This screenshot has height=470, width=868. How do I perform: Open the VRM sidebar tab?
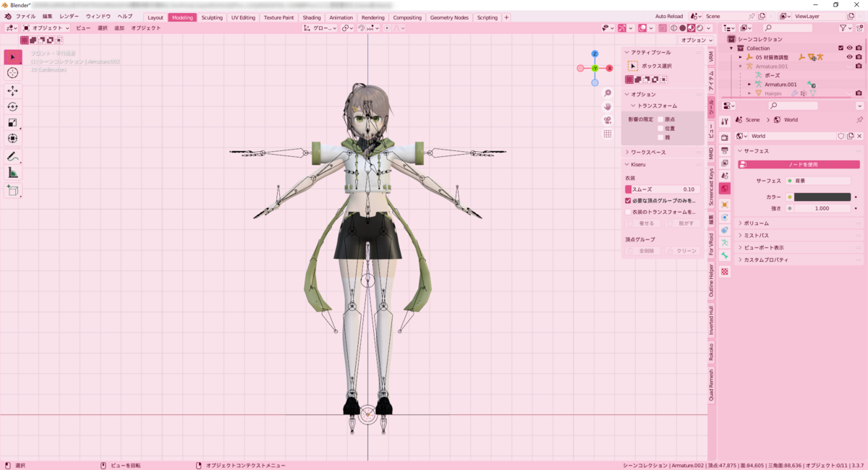(x=711, y=56)
